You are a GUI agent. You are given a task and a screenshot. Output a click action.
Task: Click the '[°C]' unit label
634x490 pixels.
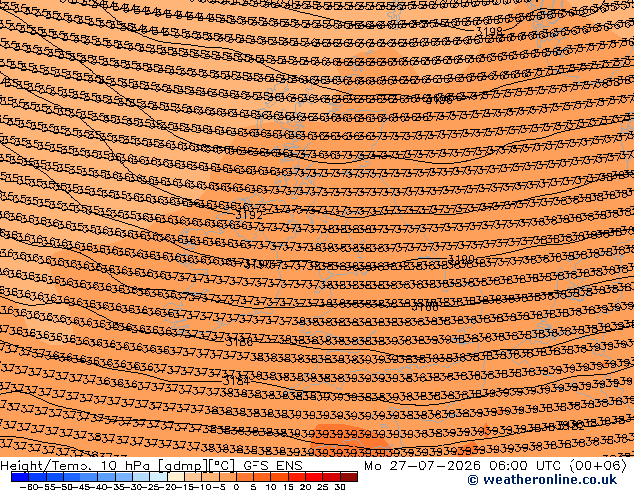pos(222,466)
